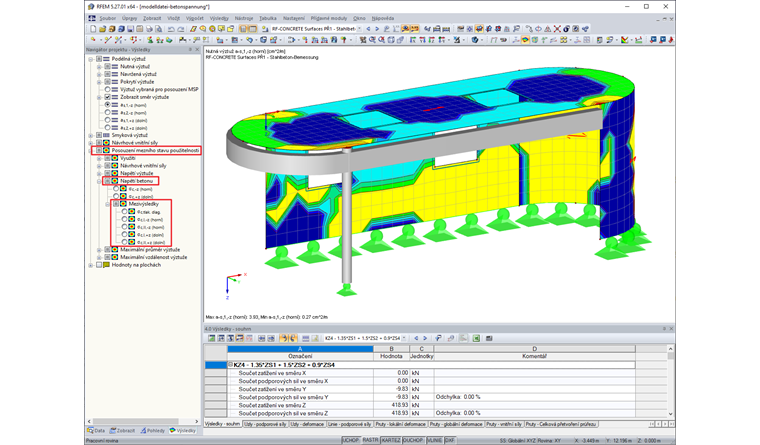Click the red X delete-results toolbar icon
Screen dimensions: 760x445
557,29
